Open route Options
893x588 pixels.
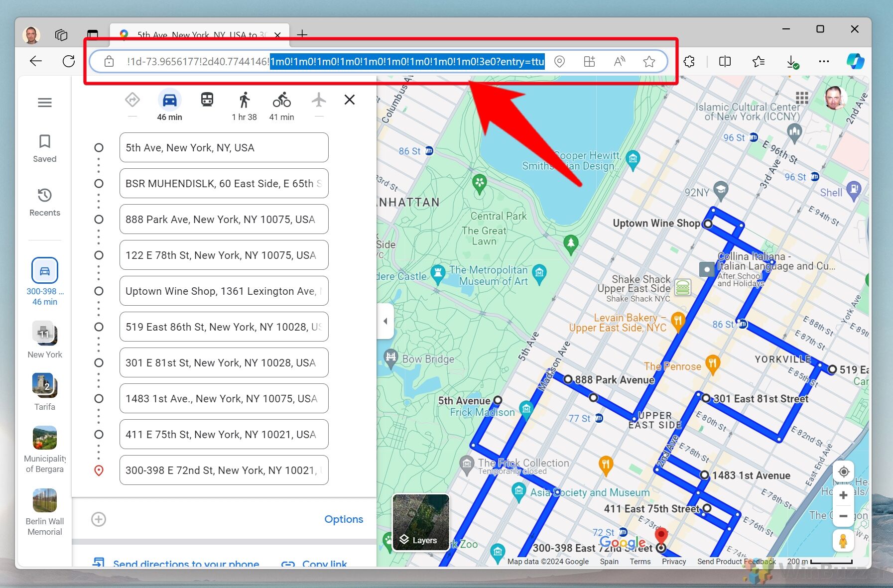[x=343, y=519]
